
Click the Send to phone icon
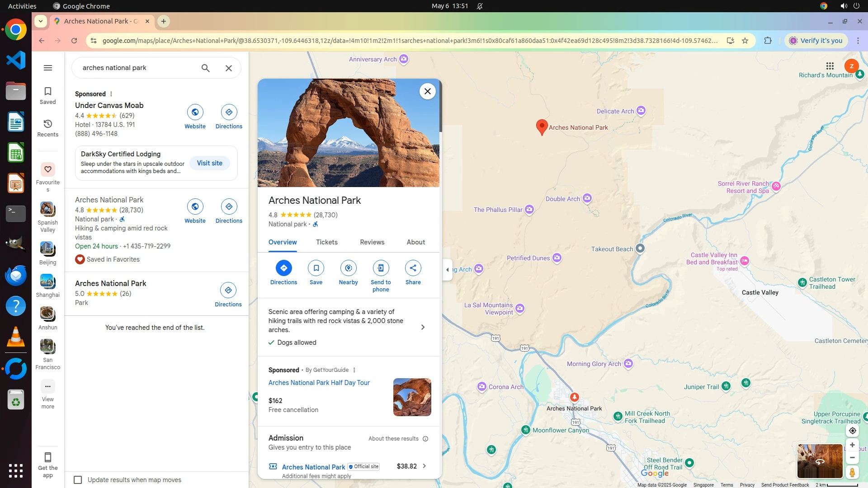[x=381, y=268]
